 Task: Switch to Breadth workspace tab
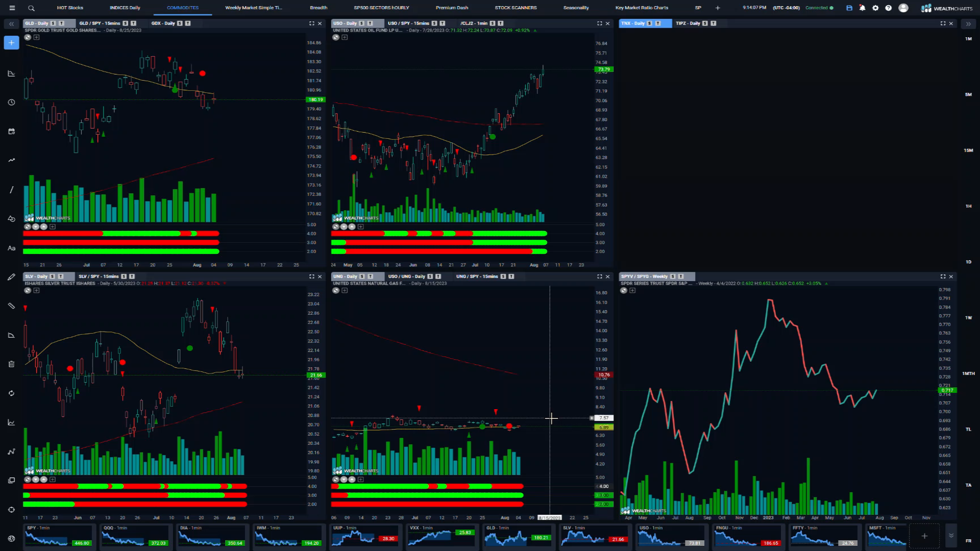(318, 8)
